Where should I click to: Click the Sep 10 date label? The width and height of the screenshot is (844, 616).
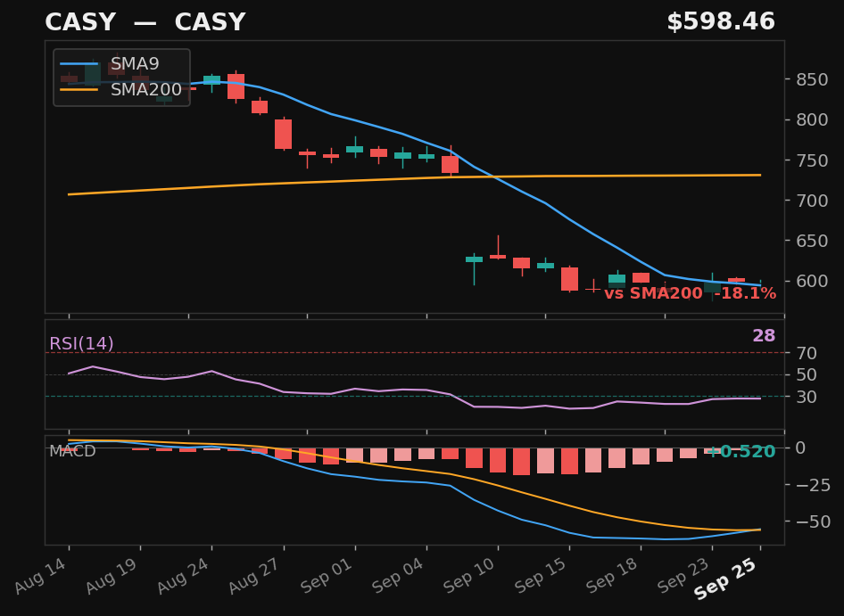(470, 576)
